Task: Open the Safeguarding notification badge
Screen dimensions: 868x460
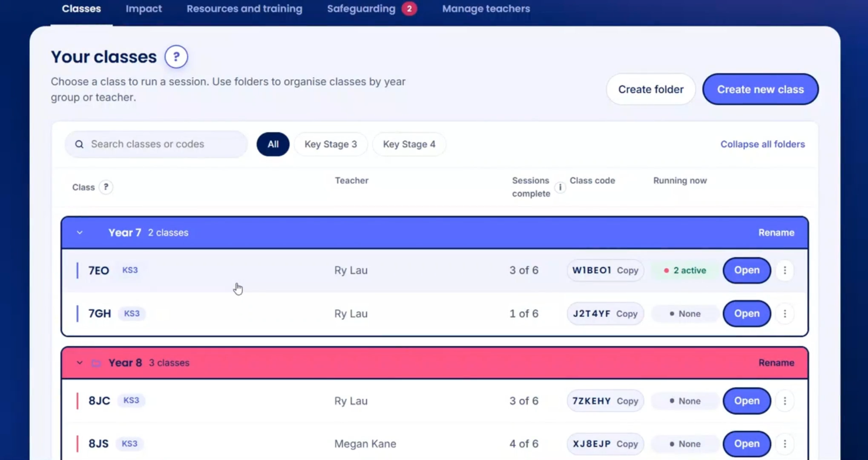Action: coord(409,9)
